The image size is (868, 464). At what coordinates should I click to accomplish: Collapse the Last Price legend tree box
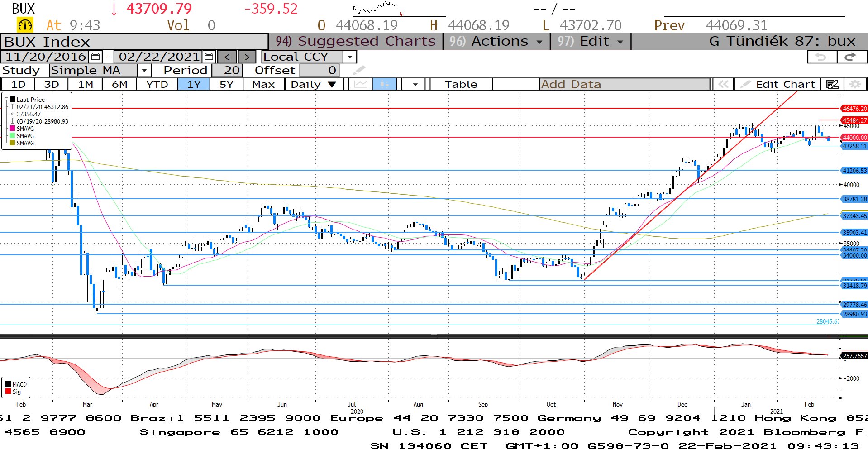6,100
